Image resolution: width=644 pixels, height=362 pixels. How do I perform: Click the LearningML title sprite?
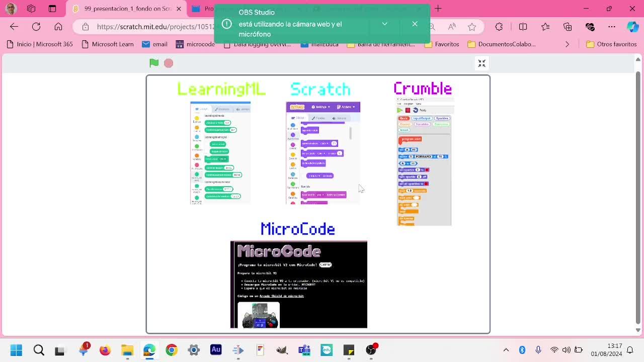pyautogui.click(x=221, y=89)
